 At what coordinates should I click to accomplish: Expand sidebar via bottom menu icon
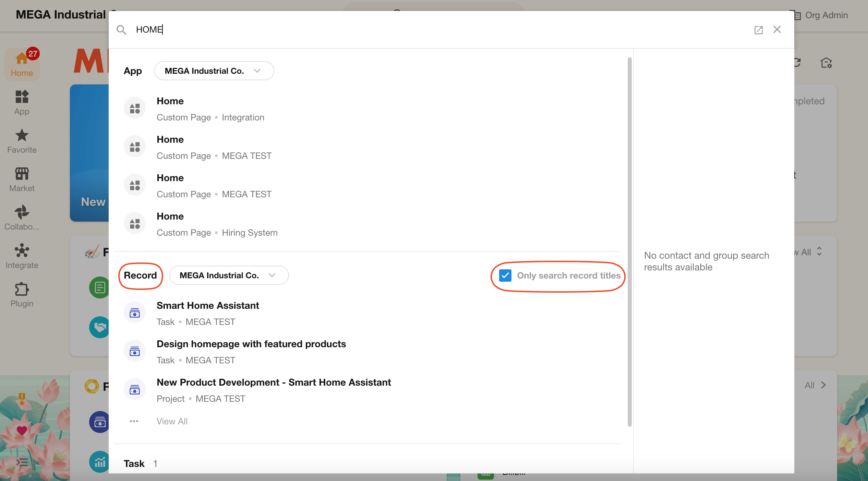tap(22, 462)
